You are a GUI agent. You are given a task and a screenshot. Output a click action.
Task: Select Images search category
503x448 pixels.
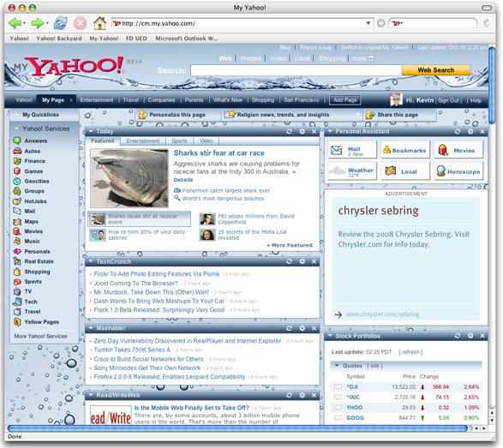[x=251, y=58]
